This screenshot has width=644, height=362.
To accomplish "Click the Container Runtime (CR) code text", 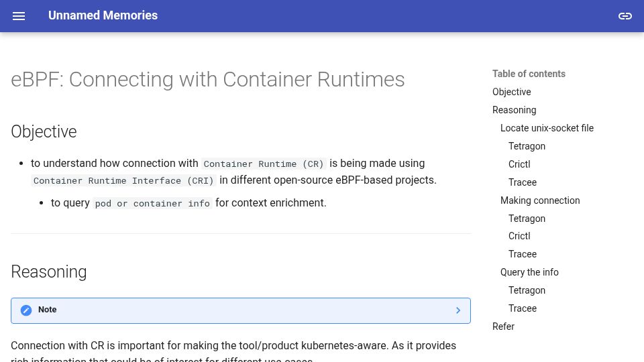I will pyautogui.click(x=264, y=164).
